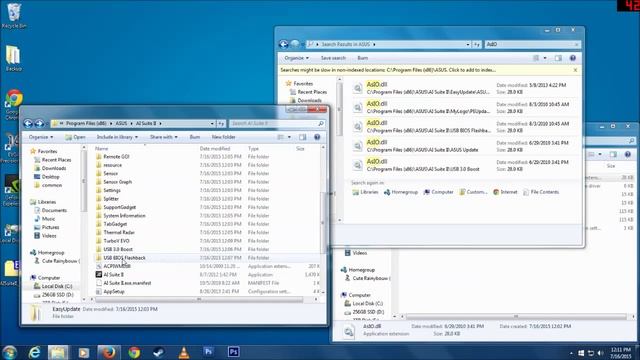Open Steam from the taskbar
Viewport: 640px width, 360px height.
pos(159,352)
